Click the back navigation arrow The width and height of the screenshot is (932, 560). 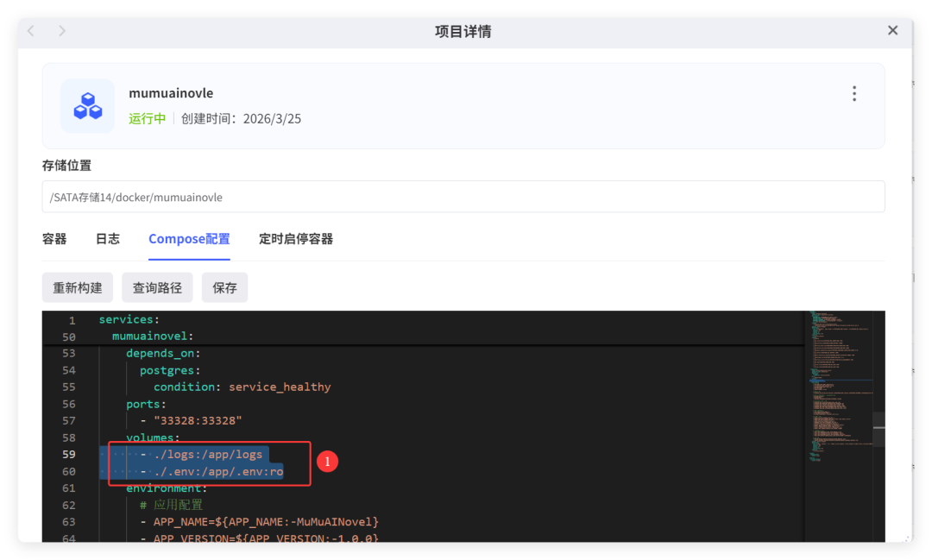click(31, 30)
